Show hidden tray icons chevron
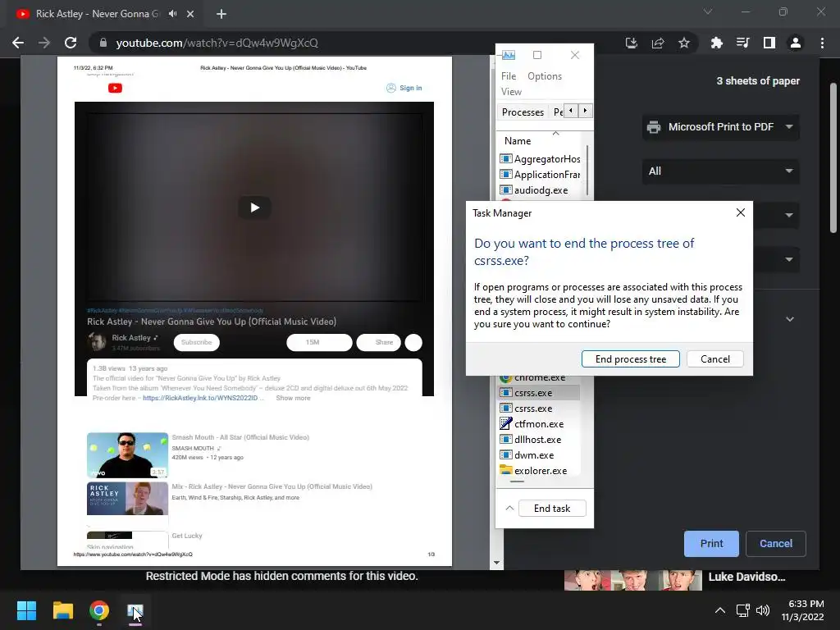 point(720,610)
